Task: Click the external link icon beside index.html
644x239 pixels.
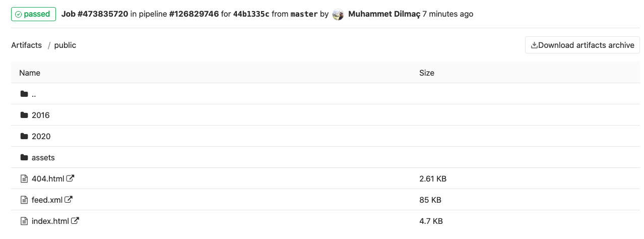Action: click(x=75, y=220)
